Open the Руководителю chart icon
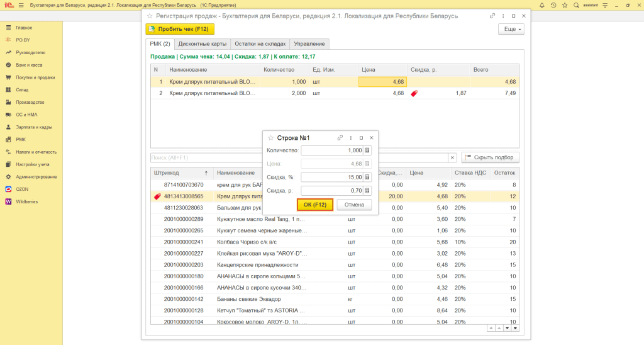Image resolution: width=644 pixels, height=345 pixels. tap(8, 53)
